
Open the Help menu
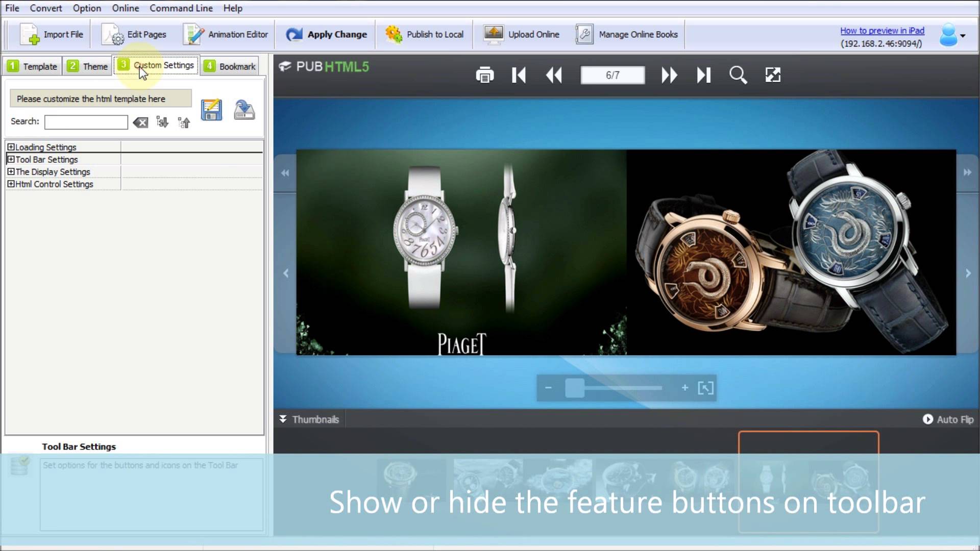[x=233, y=8]
